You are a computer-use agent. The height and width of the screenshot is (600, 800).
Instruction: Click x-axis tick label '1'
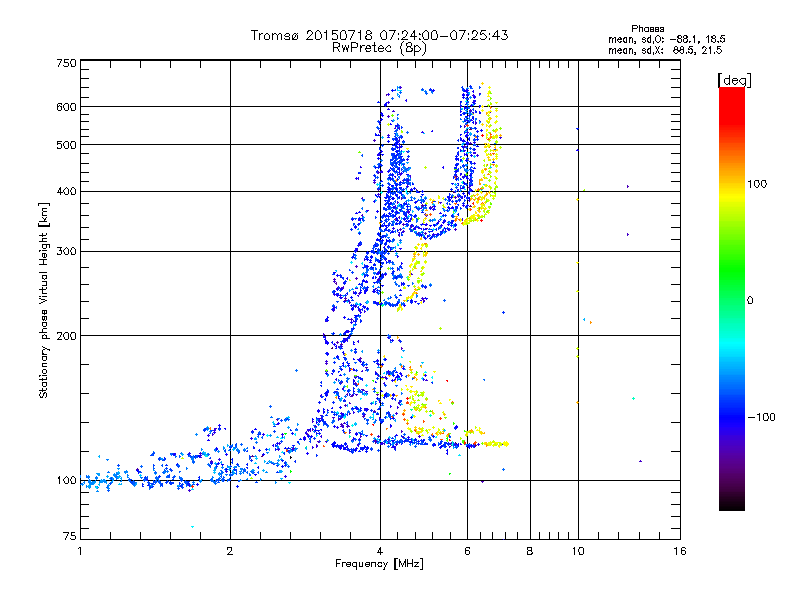[80, 551]
